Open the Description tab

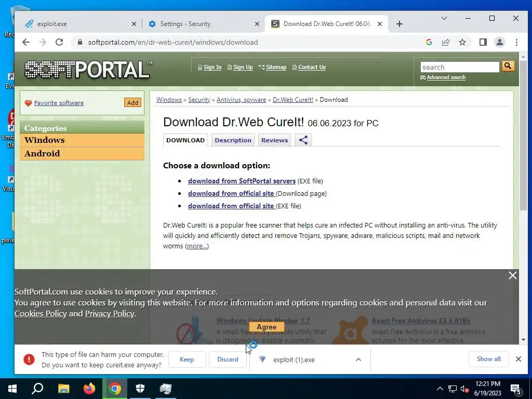pyautogui.click(x=233, y=140)
